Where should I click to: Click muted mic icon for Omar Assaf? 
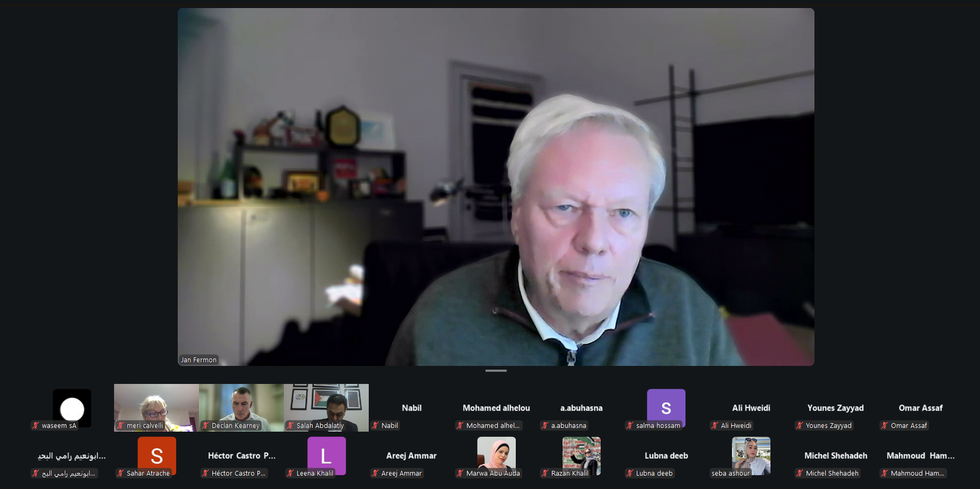884,425
